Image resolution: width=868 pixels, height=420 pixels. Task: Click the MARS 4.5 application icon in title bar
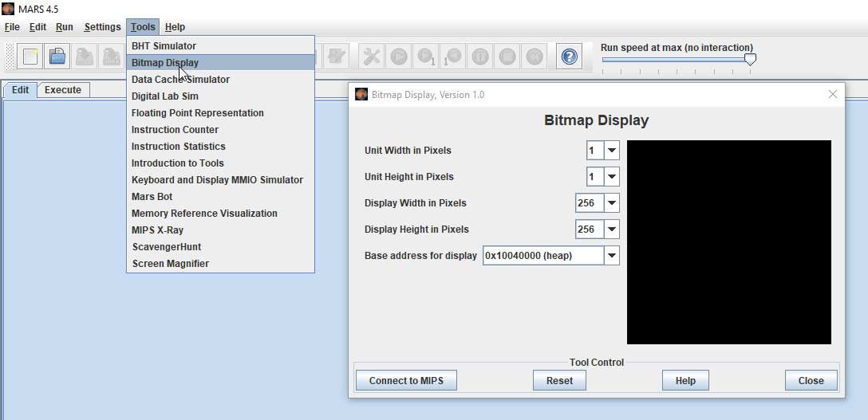point(8,9)
